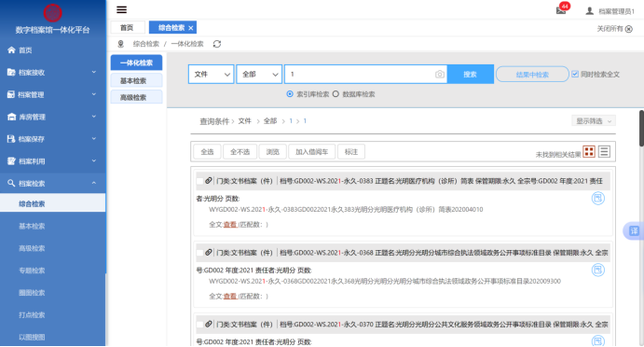Click attachment paperclip for record 0368

click(209, 253)
